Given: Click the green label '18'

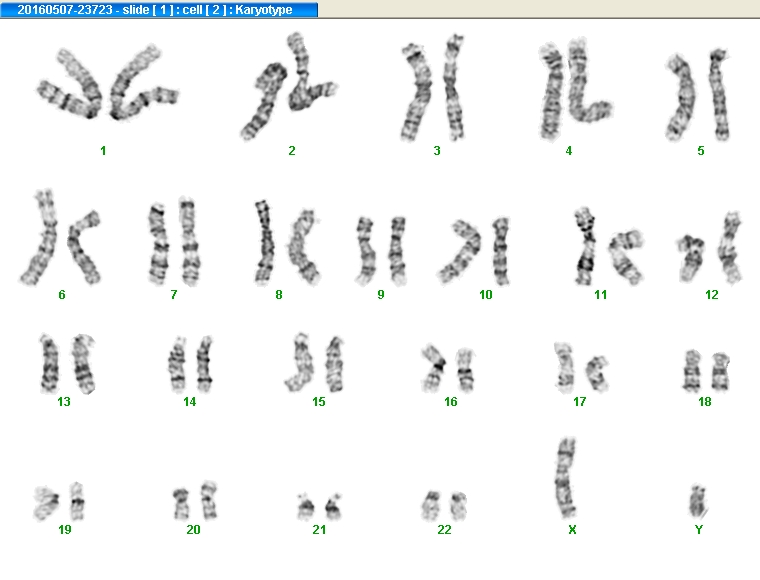Looking at the screenshot, I should (x=705, y=402).
